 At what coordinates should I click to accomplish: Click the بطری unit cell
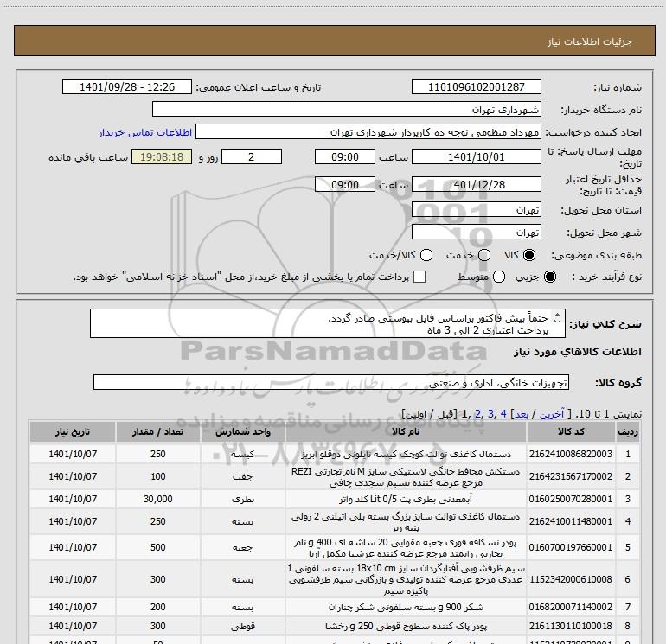coord(242,499)
